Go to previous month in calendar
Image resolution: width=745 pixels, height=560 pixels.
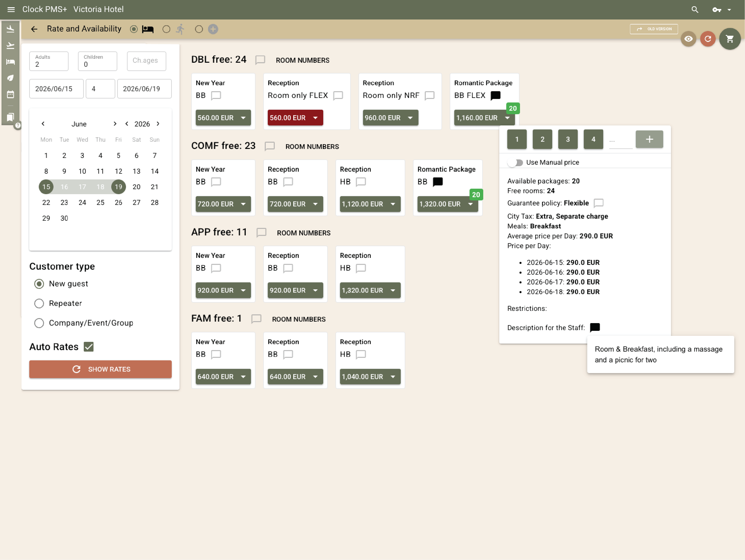pos(43,124)
